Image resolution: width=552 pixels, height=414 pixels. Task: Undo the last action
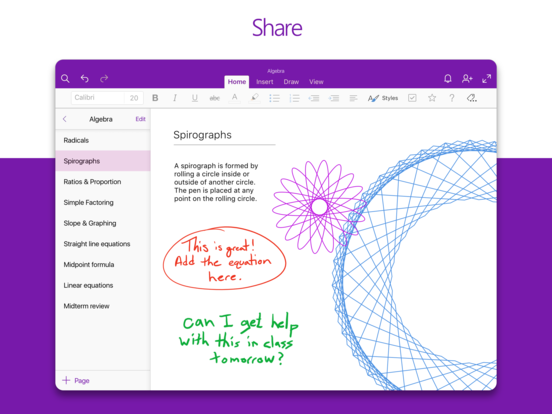(x=84, y=78)
